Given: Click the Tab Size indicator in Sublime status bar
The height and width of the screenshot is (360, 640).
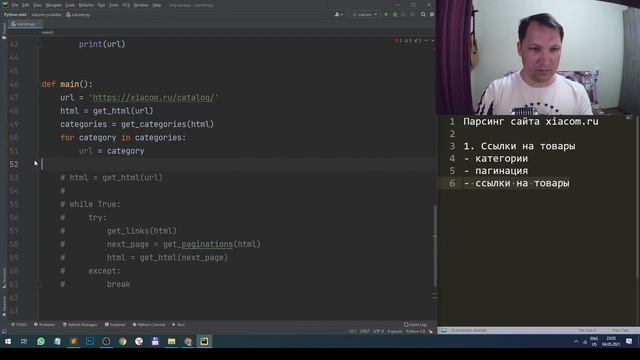Looking at the screenshot, I should 587,330.
